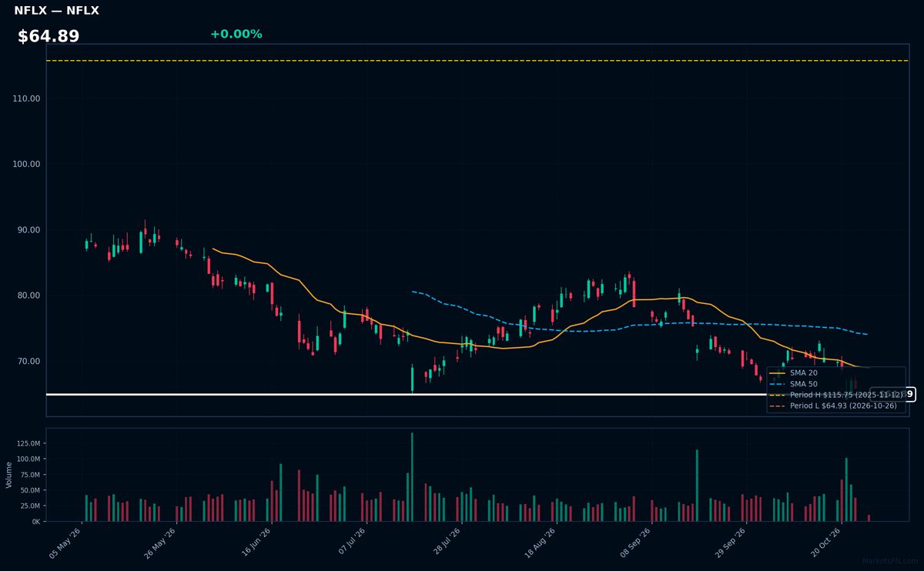Screen dimensions: 924x571
Task: Click the "110.00" price axis label
Action: (27, 99)
